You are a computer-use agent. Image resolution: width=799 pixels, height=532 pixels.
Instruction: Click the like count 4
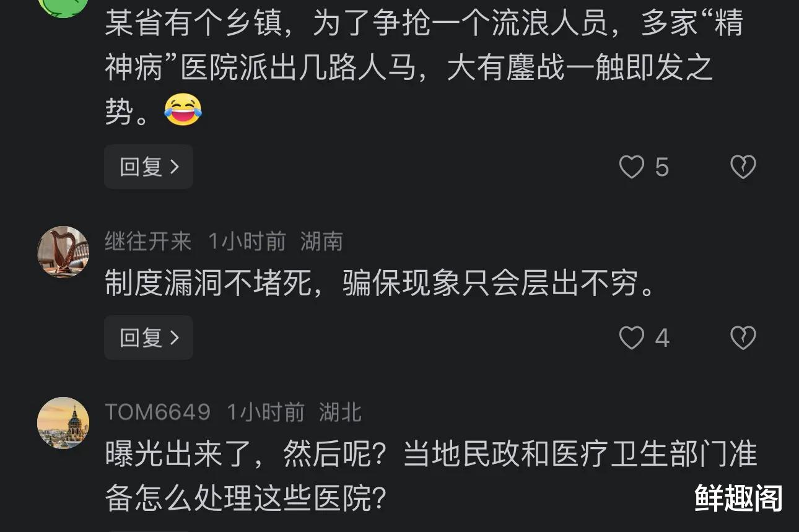pos(662,338)
